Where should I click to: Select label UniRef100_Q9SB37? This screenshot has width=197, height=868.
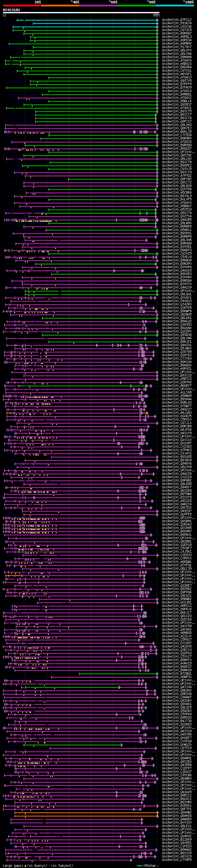(x=177, y=104)
